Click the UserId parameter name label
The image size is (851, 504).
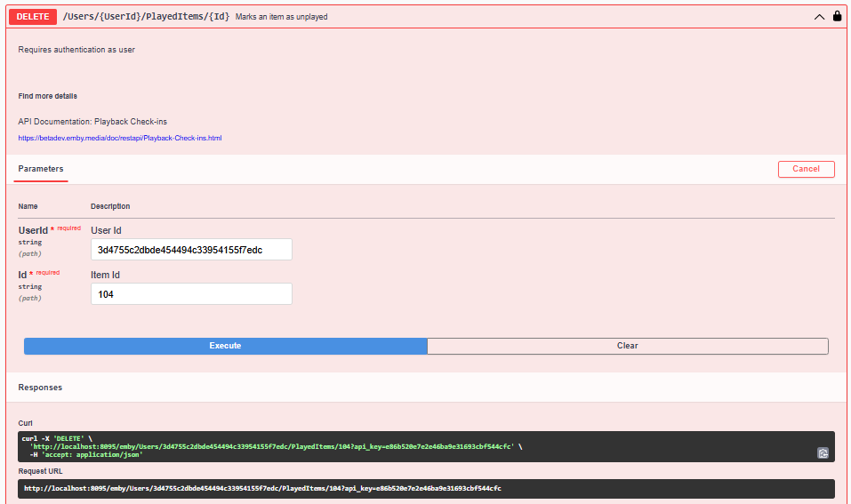tap(33, 230)
